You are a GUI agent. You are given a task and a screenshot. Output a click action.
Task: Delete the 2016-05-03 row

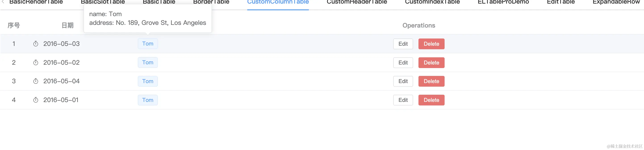coord(431,44)
